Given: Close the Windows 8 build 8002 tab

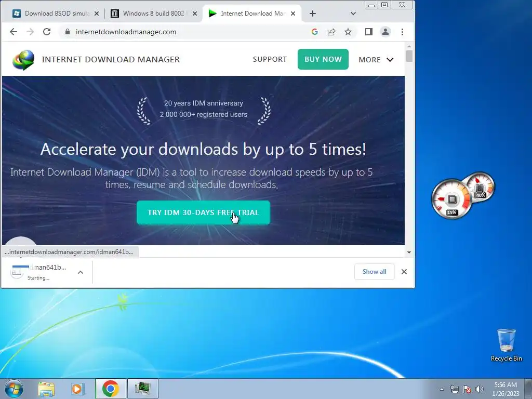Looking at the screenshot, I should coord(195,14).
